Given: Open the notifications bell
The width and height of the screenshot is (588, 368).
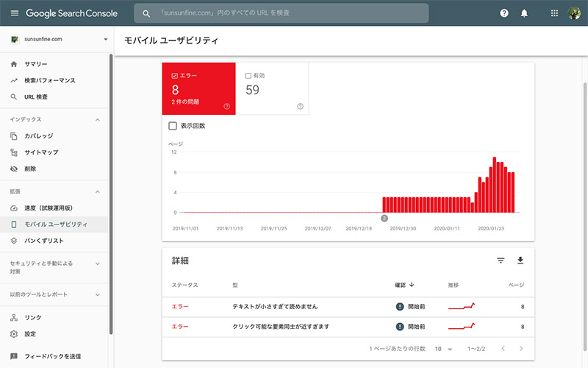Looking at the screenshot, I should pyautogui.click(x=524, y=13).
